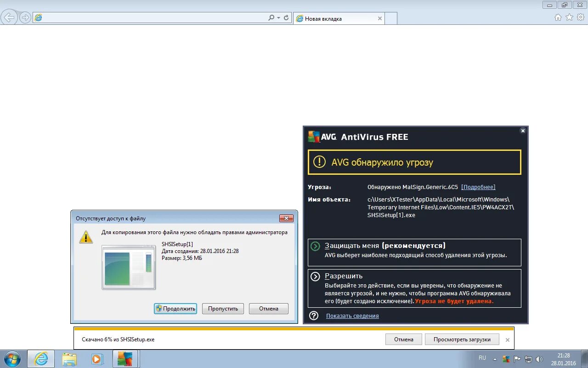Click the search magnifier in address bar
Viewport: 588px width, 368px height.
coord(271,17)
